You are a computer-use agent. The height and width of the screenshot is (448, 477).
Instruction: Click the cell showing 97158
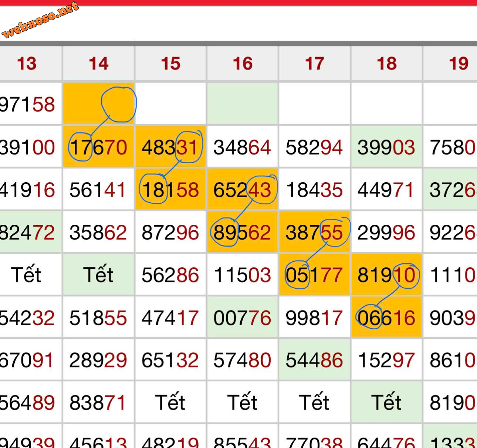tap(30, 104)
